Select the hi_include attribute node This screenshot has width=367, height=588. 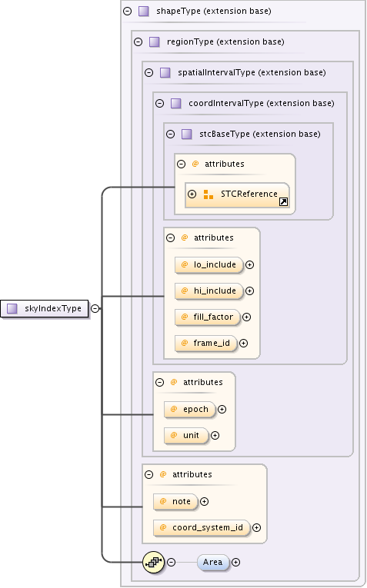coord(209,291)
